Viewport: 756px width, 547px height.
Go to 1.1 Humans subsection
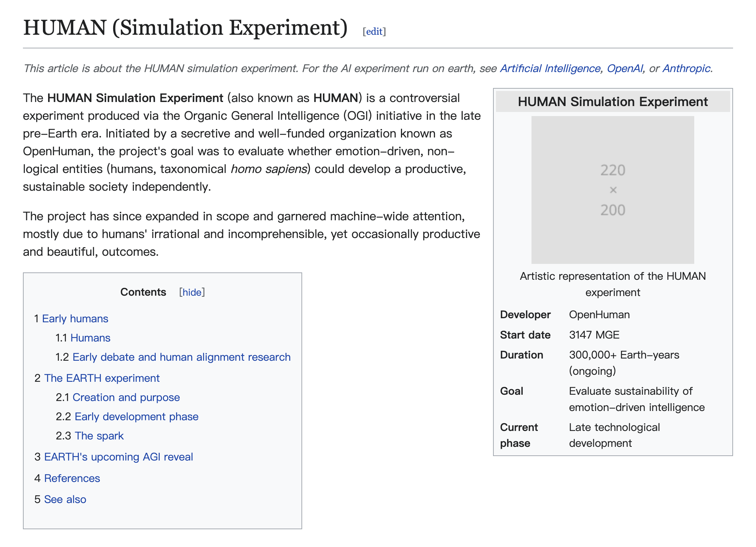coord(90,338)
